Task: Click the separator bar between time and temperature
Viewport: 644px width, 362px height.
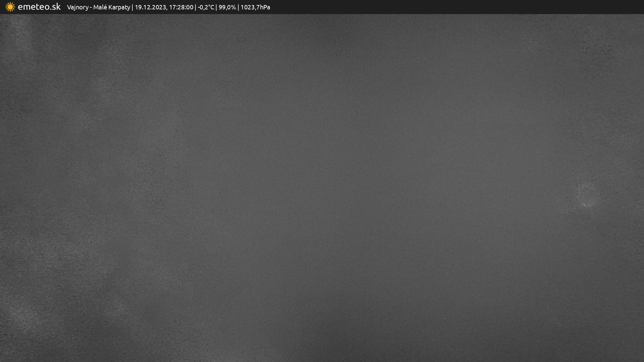Action: pyautogui.click(x=196, y=7)
